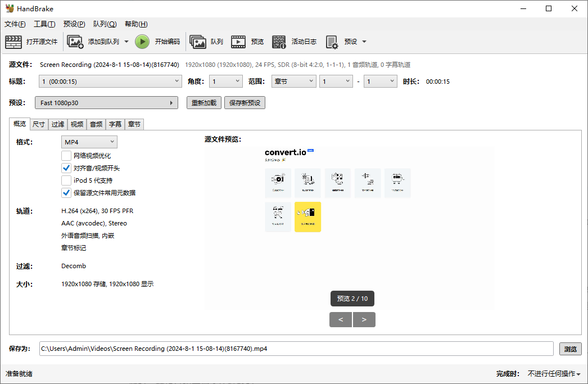Screen dimensions: 588x384
Task: Switch to the 章节 tab
Action: pyautogui.click(x=134, y=124)
